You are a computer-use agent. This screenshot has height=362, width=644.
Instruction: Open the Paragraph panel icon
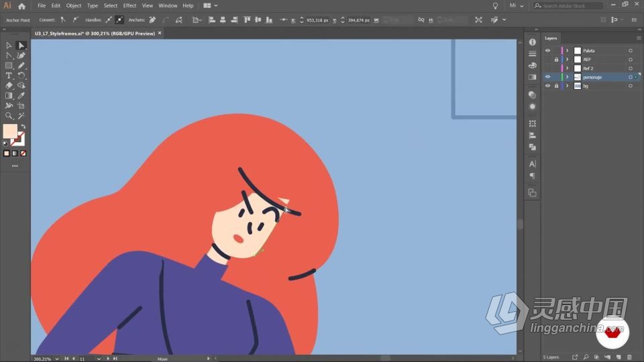(x=532, y=176)
